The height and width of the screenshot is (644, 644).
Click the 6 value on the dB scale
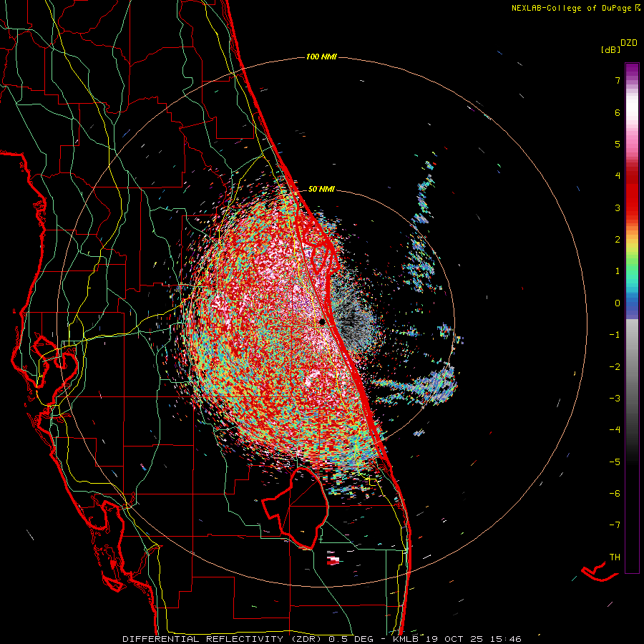pyautogui.click(x=618, y=112)
